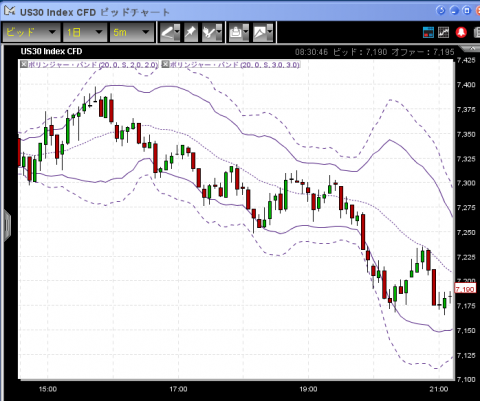Screen dimensions: 480x401
Task: Click the chart style icon
Action: point(260,32)
